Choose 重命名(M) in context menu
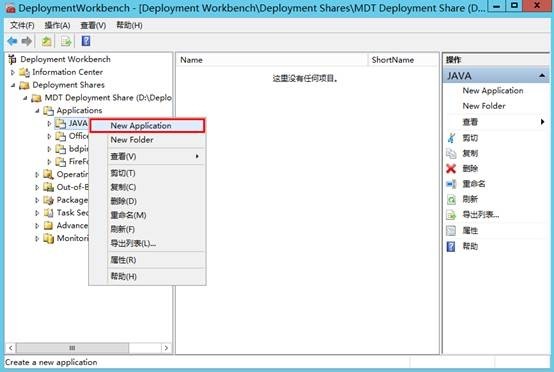The width and height of the screenshot is (554, 372). tap(147, 215)
